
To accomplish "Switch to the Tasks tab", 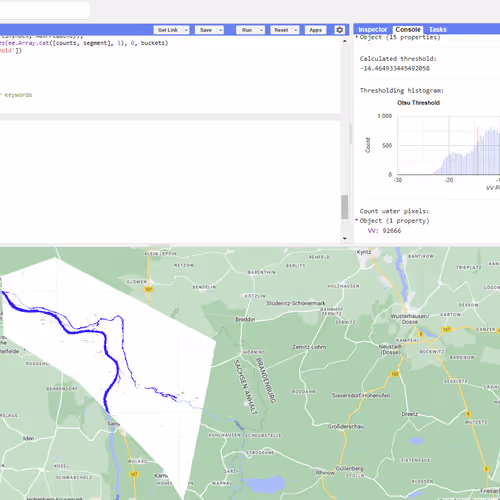I will [438, 30].
